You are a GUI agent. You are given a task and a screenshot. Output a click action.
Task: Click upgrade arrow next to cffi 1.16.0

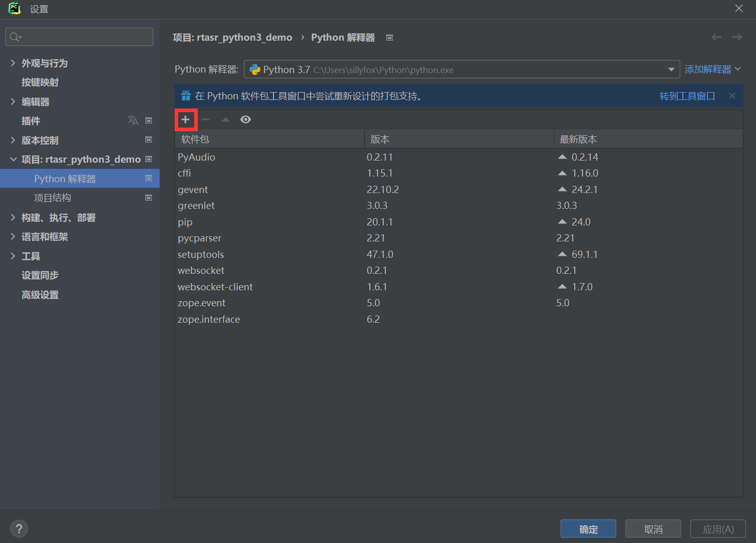(562, 173)
